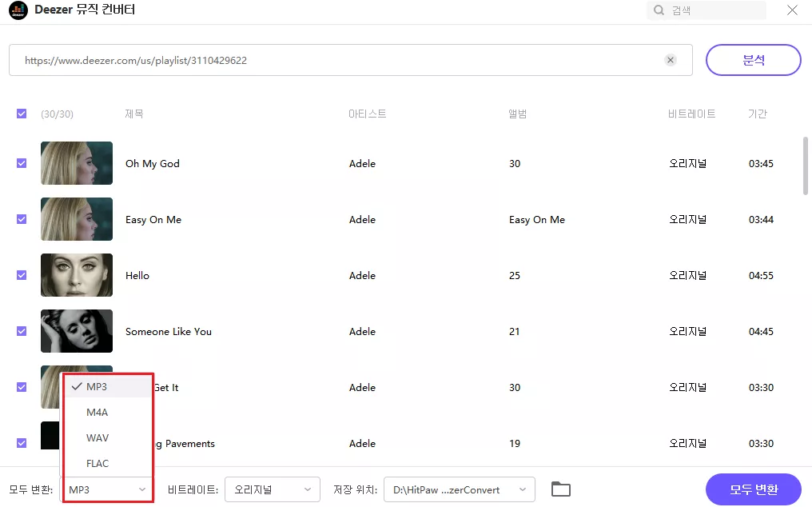Clear the playlist URL with the X icon

pyautogui.click(x=670, y=60)
